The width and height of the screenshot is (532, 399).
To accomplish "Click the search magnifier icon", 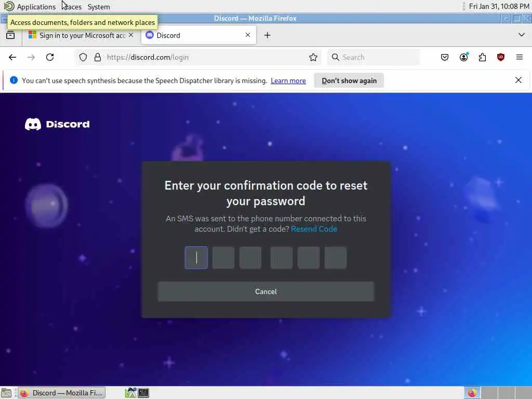I will click(335, 57).
